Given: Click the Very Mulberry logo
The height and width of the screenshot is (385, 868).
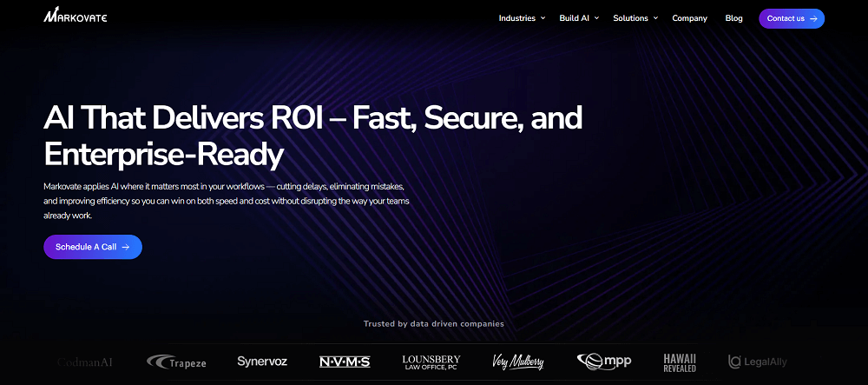Looking at the screenshot, I should (518, 361).
